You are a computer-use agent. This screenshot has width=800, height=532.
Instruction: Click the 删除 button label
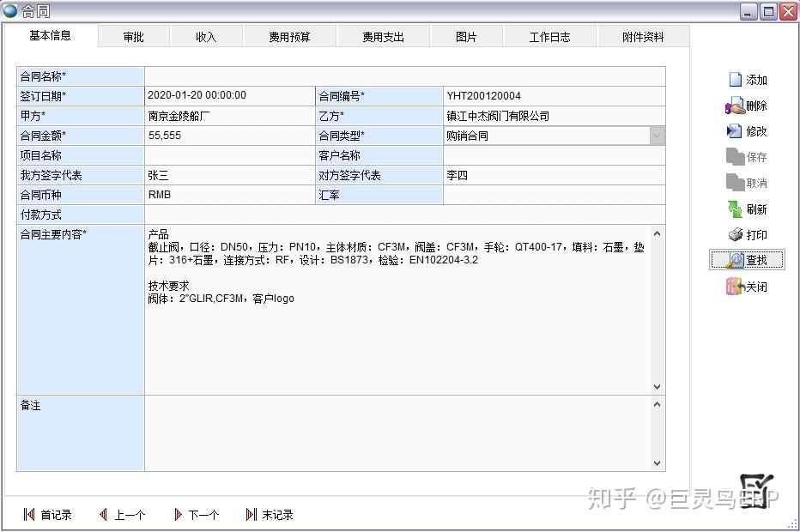[756, 106]
